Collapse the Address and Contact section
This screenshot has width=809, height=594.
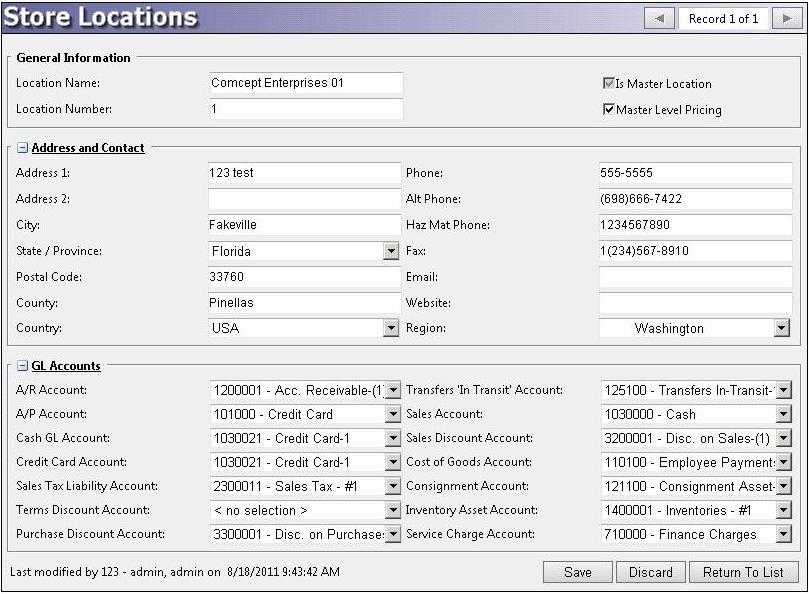[x=22, y=148]
